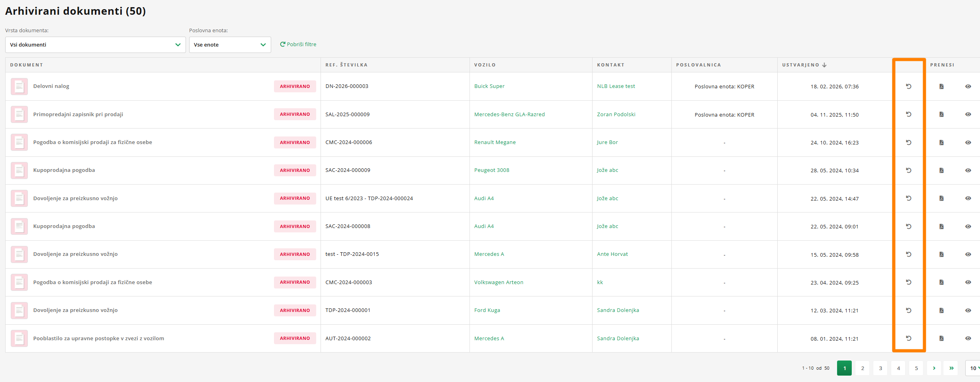980x382 pixels.
Task: Download document AUT-2024-000002 file
Action: coord(941,338)
